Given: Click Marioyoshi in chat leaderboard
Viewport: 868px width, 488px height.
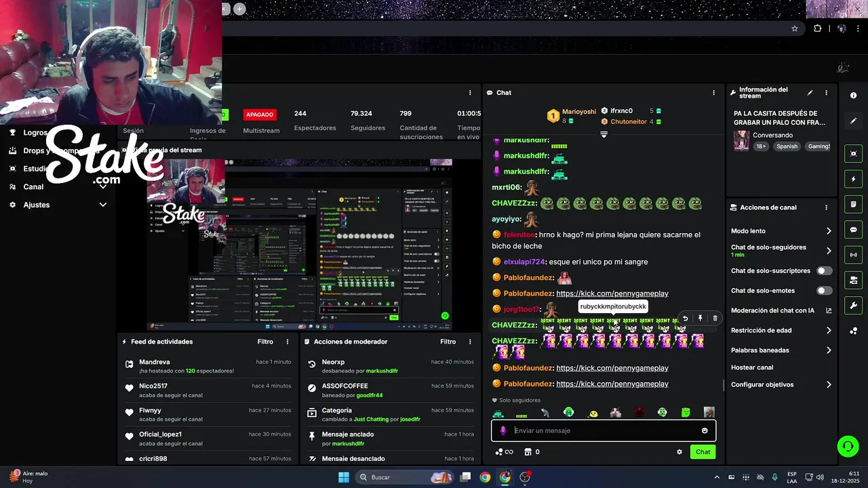Looking at the screenshot, I should tap(579, 112).
